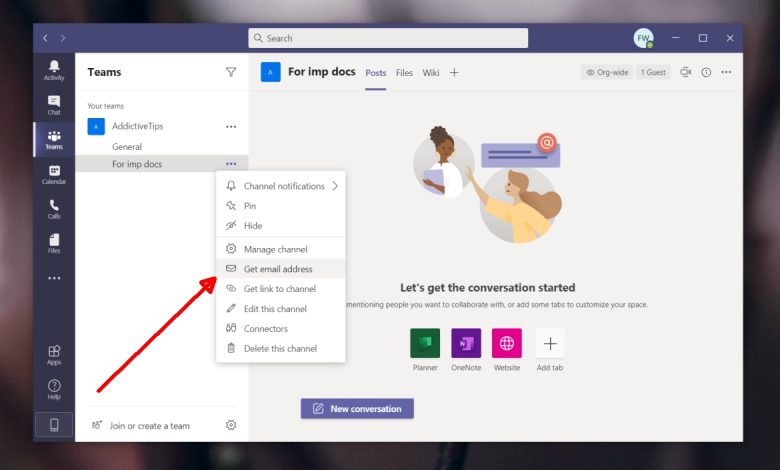This screenshot has width=780, height=470.
Task: Click Join or create a team
Action: click(x=141, y=426)
